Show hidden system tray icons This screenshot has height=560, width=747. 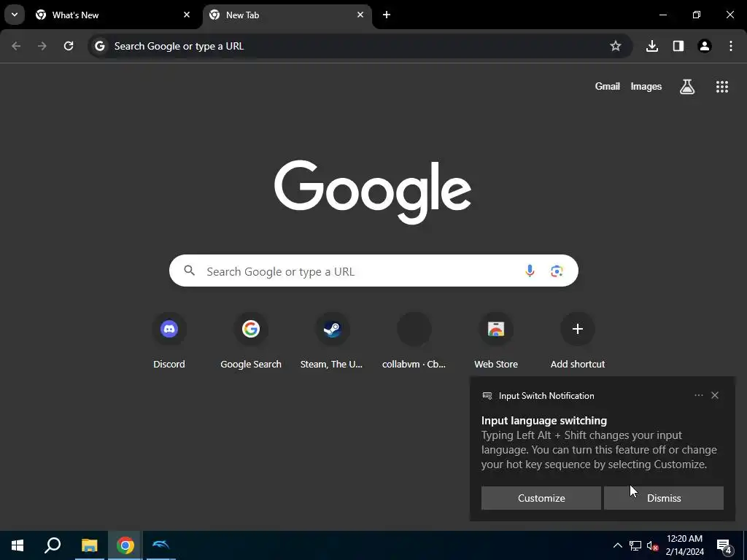(617, 545)
